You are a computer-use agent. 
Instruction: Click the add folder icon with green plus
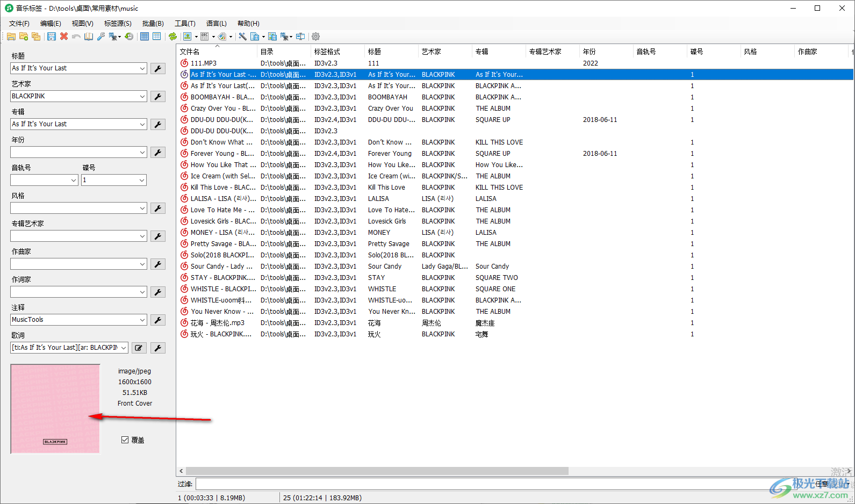pyautogui.click(x=24, y=37)
